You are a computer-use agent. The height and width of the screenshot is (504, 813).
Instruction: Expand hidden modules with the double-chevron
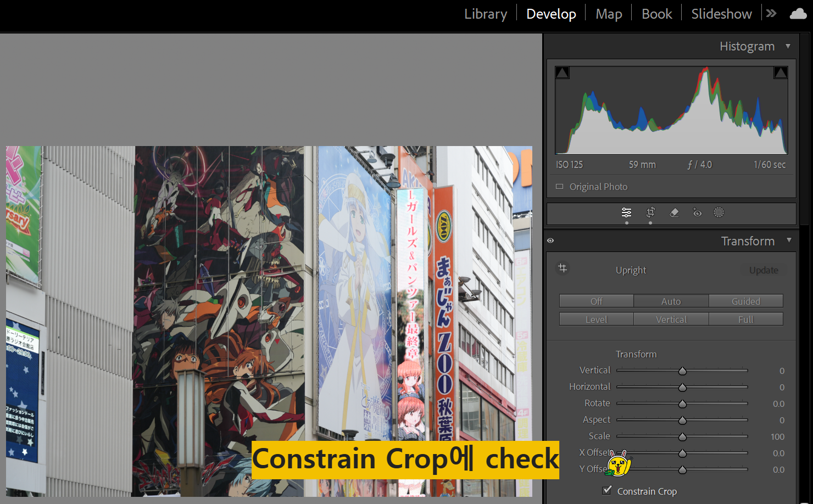coord(771,13)
